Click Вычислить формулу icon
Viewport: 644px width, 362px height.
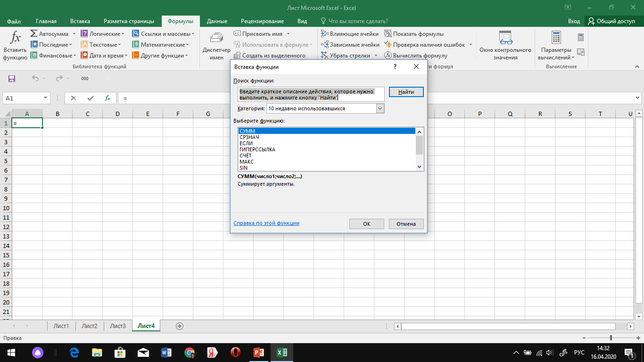click(x=388, y=56)
